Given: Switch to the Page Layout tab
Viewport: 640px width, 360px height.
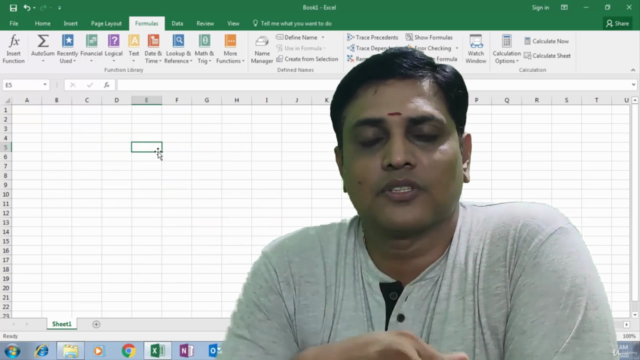Looking at the screenshot, I should coord(106,23).
